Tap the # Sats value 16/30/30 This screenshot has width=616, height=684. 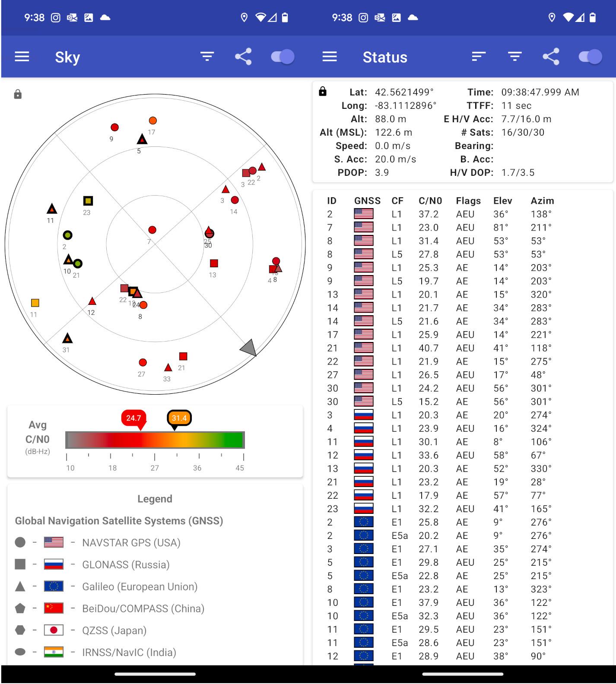click(523, 132)
